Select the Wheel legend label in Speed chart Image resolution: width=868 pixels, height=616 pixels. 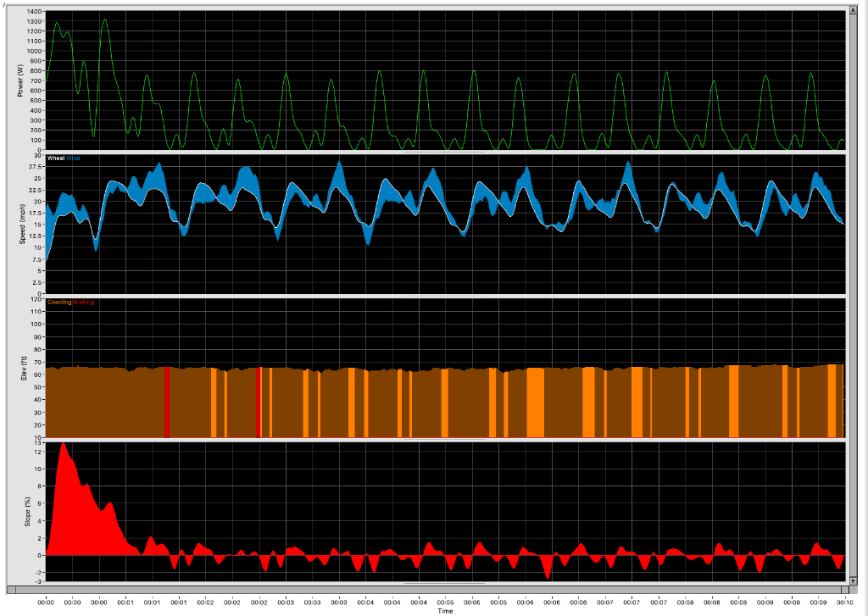pos(56,158)
